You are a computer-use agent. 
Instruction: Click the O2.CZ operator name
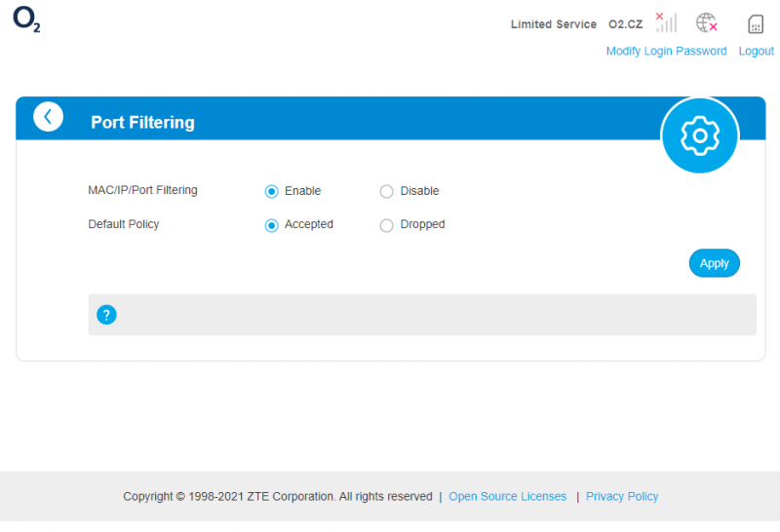pyautogui.click(x=626, y=24)
